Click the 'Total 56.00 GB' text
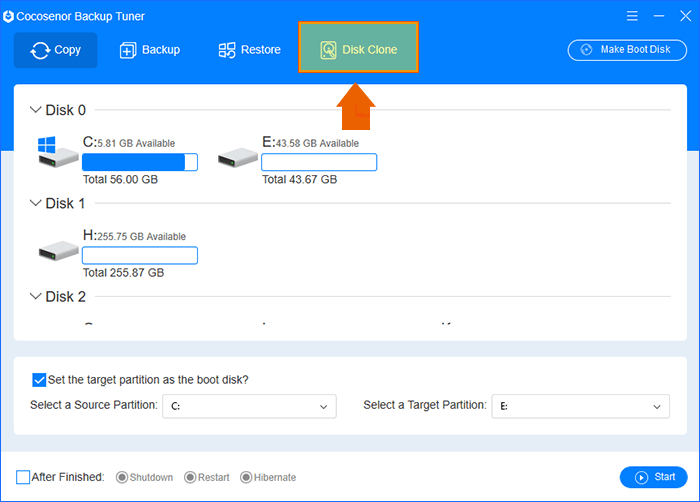The width and height of the screenshot is (700, 502). click(x=121, y=180)
